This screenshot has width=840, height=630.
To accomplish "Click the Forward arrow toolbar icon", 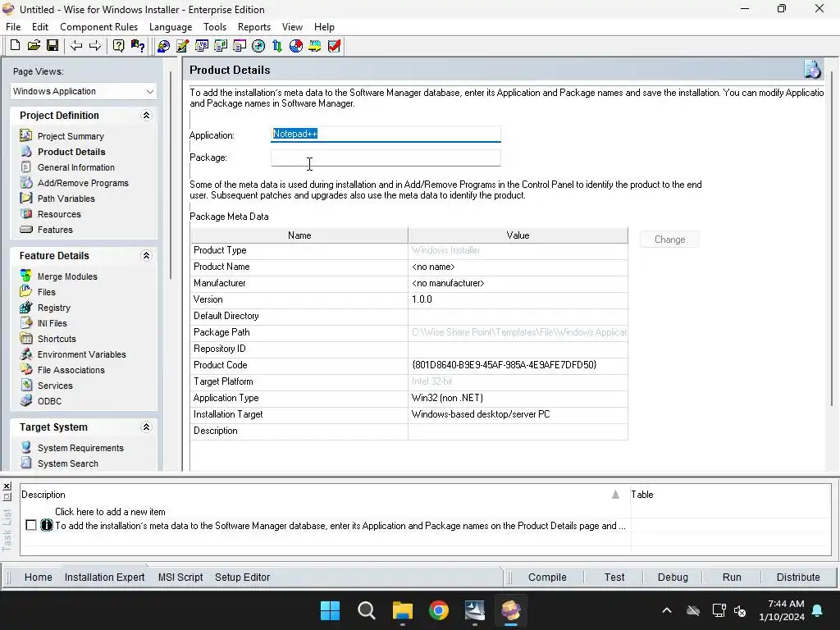I will point(95,46).
